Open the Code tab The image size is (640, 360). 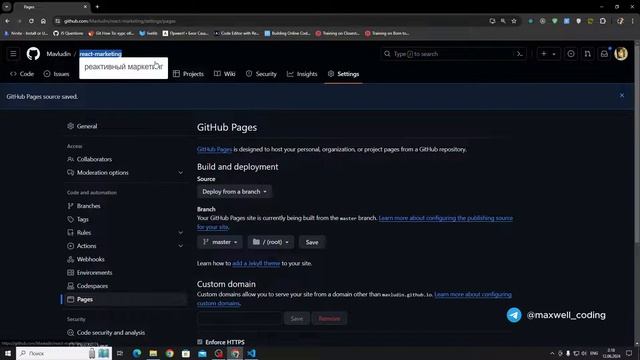(x=22, y=74)
